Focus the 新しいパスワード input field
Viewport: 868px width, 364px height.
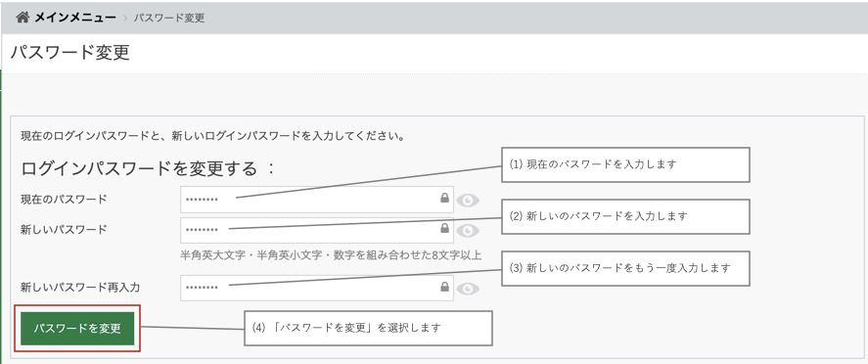[x=317, y=230]
